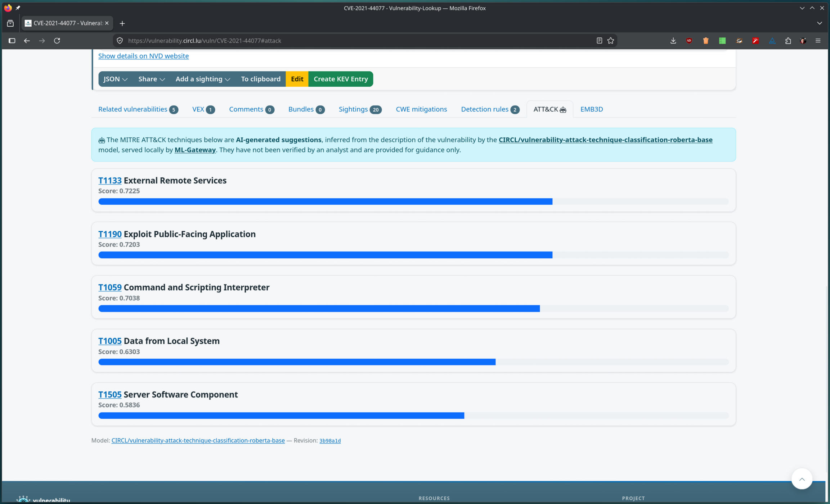Open the recent browsing tab overview icon
This screenshot has width=830, height=504.
point(10,23)
